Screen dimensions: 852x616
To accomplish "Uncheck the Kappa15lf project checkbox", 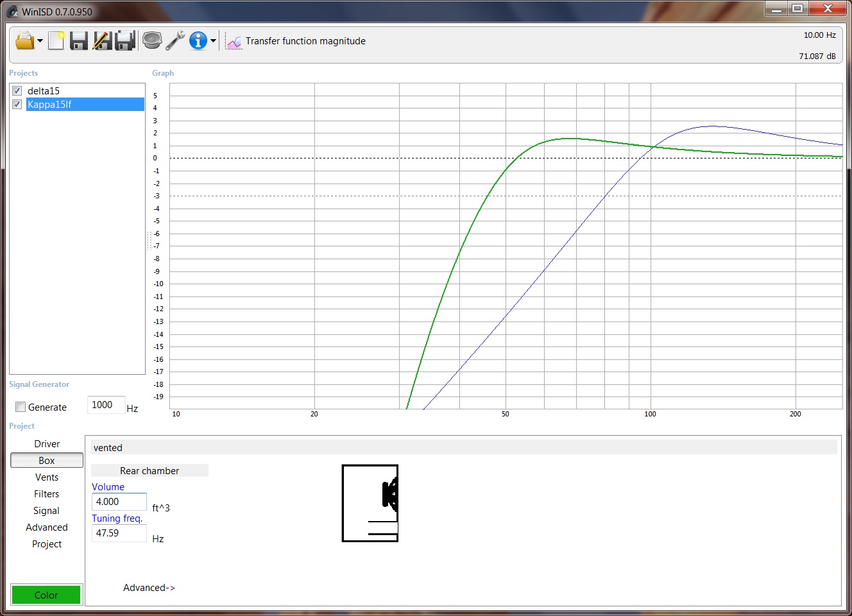I will tap(17, 104).
